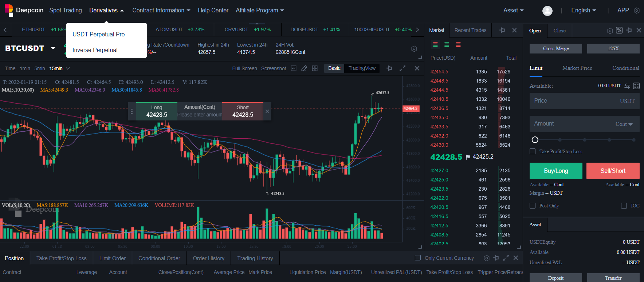Switch to Recent Trades tab

click(470, 30)
